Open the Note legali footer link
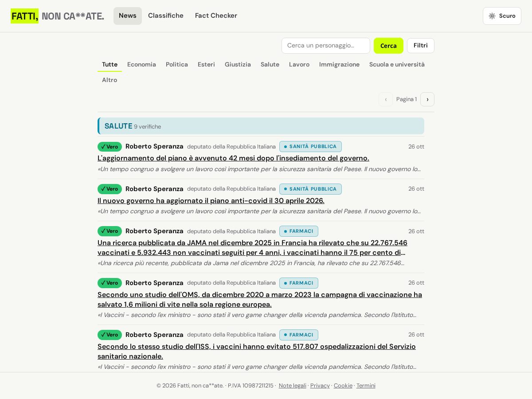Screen dimensions: 532x399 pos(293,386)
